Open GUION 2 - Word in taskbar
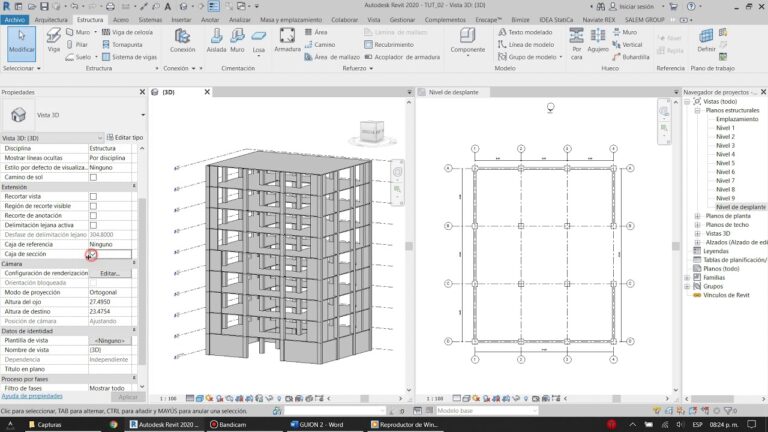Image resolution: width=768 pixels, height=432 pixels. [x=317, y=425]
